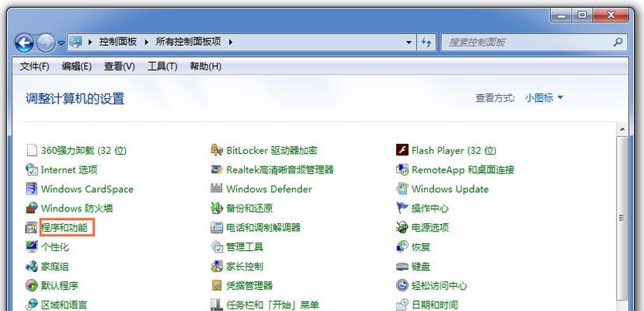Image resolution: width=644 pixels, height=311 pixels.
Task: Open the 360强力卸载 (32 位) icon
Action: tap(32, 150)
